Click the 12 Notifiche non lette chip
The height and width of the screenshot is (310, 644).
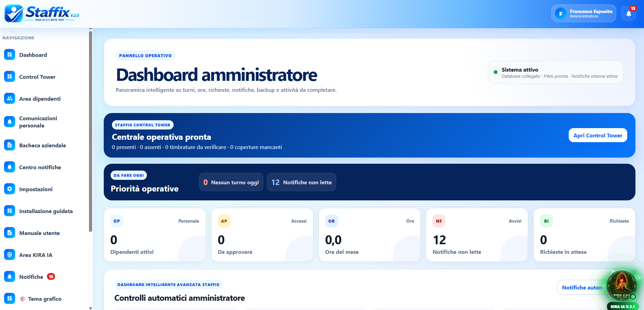click(x=301, y=182)
